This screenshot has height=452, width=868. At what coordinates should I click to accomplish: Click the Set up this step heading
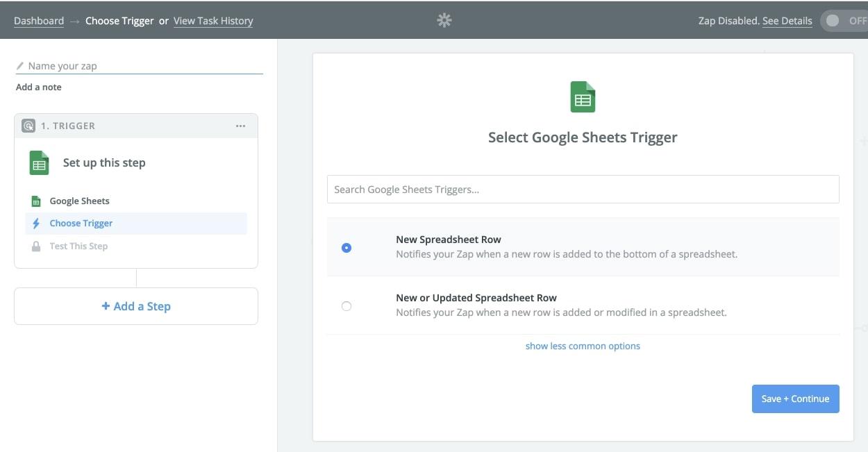tap(104, 163)
